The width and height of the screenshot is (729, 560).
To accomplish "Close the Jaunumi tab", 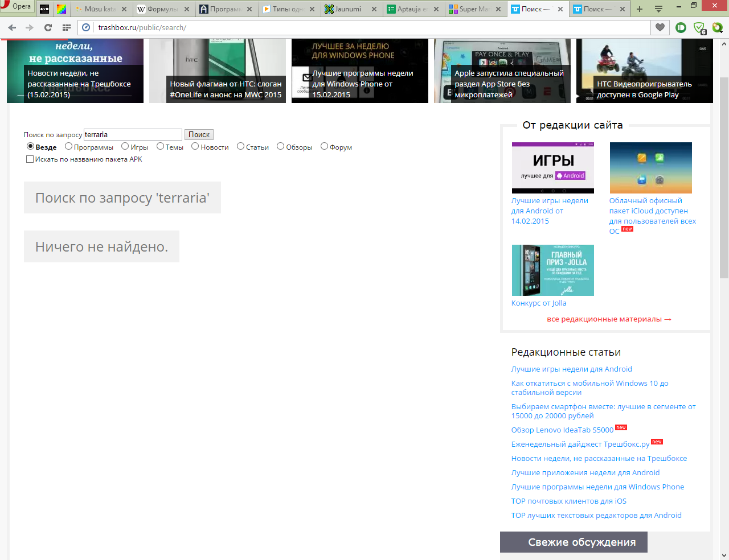I will (x=374, y=9).
